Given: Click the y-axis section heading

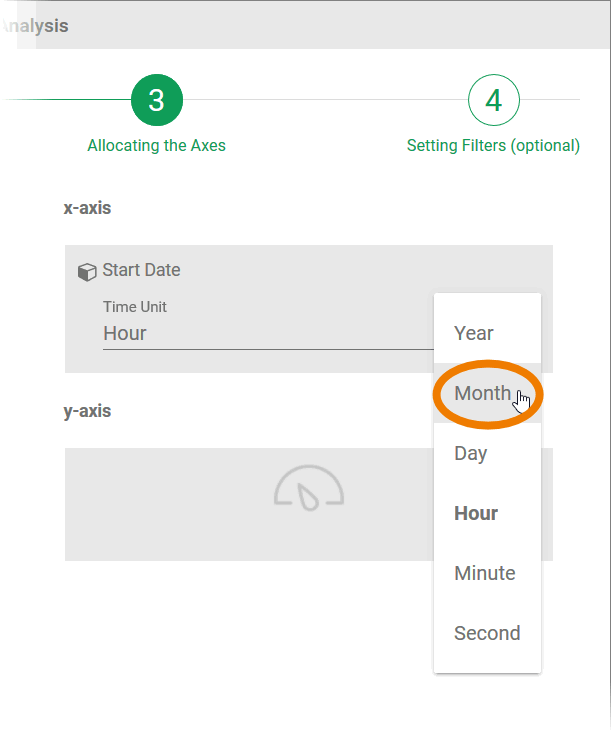Looking at the screenshot, I should [87, 411].
